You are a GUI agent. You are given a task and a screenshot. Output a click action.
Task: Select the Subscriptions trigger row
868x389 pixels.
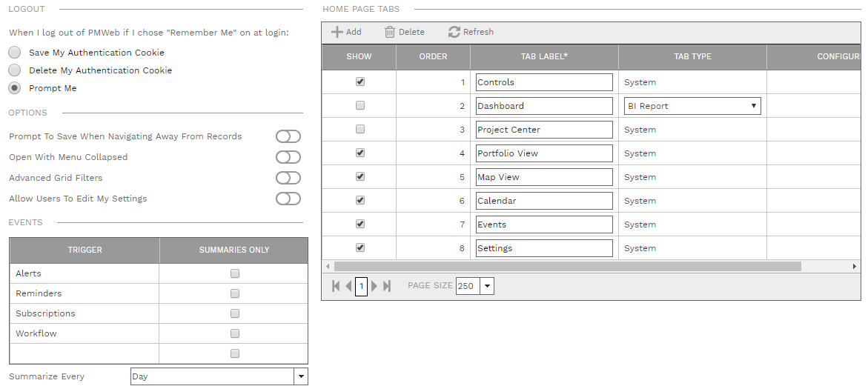[159, 313]
